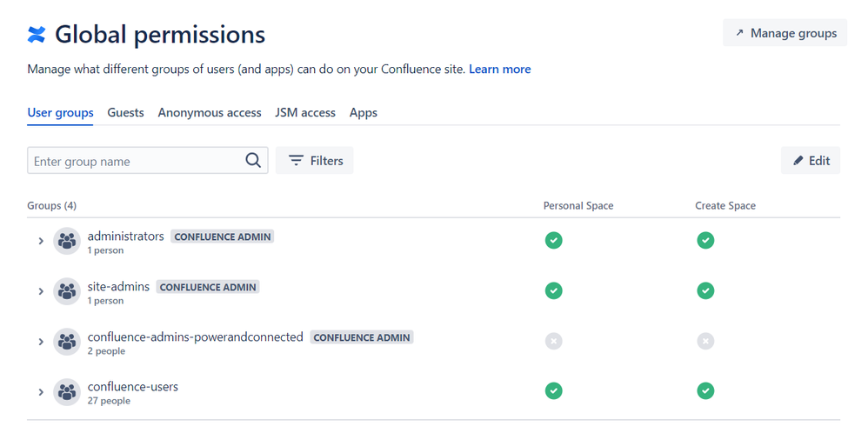Click the Manage groups button

(x=785, y=33)
